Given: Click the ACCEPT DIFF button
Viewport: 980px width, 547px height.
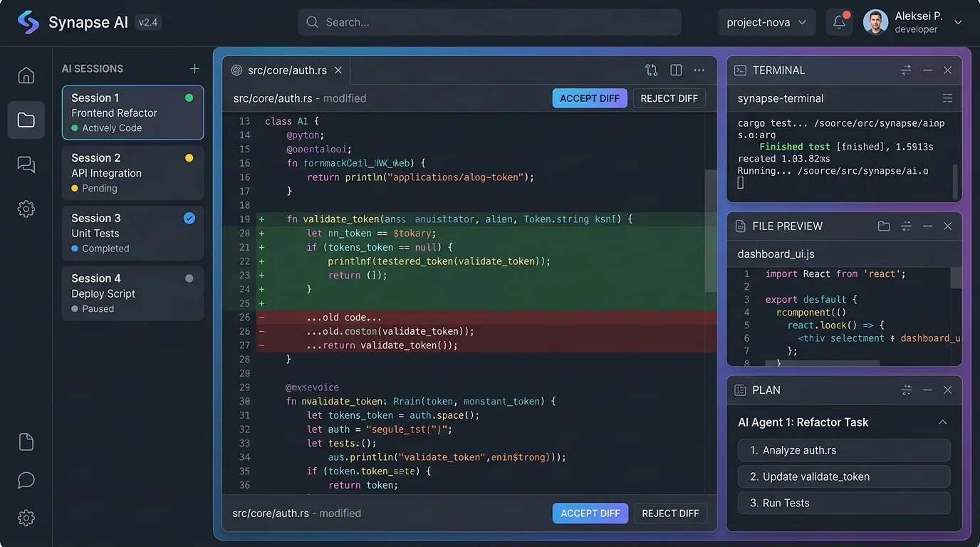Looking at the screenshot, I should (x=590, y=98).
